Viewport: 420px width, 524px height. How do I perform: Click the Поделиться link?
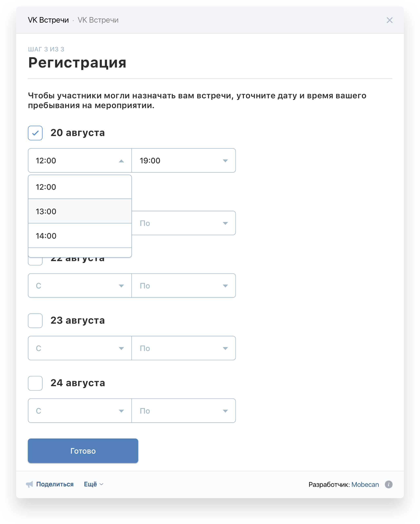pyautogui.click(x=55, y=484)
